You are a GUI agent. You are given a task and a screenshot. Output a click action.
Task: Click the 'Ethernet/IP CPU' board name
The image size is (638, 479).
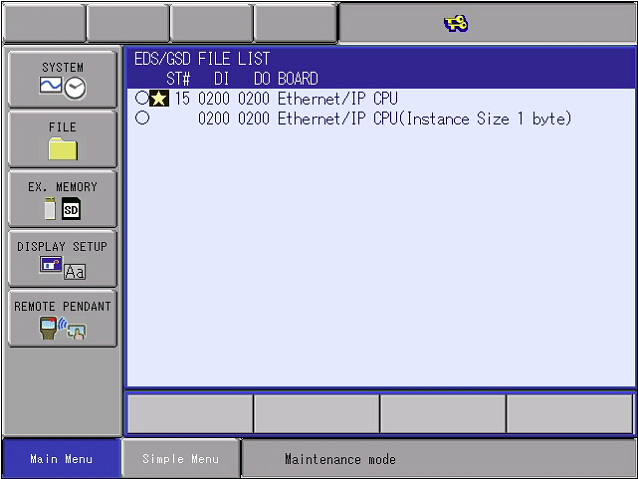point(338,98)
